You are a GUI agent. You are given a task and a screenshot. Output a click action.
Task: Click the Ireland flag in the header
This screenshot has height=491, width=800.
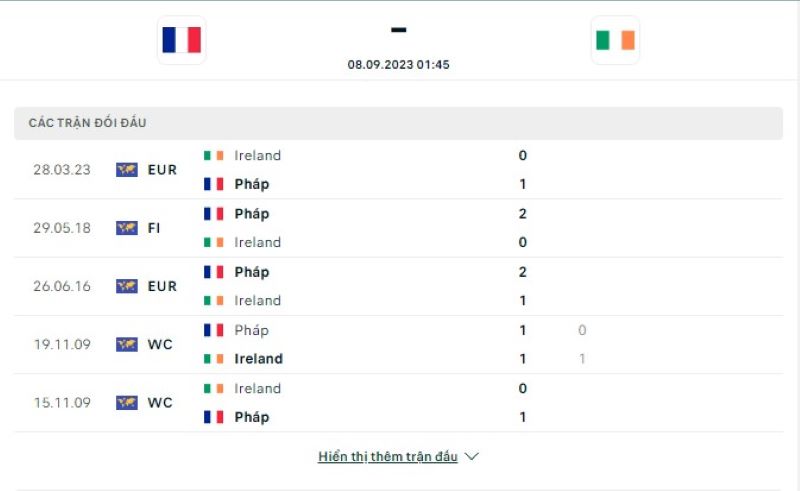point(615,40)
